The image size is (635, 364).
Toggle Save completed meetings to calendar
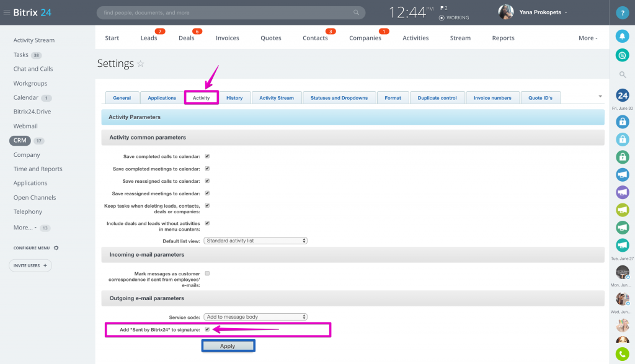pyautogui.click(x=207, y=169)
